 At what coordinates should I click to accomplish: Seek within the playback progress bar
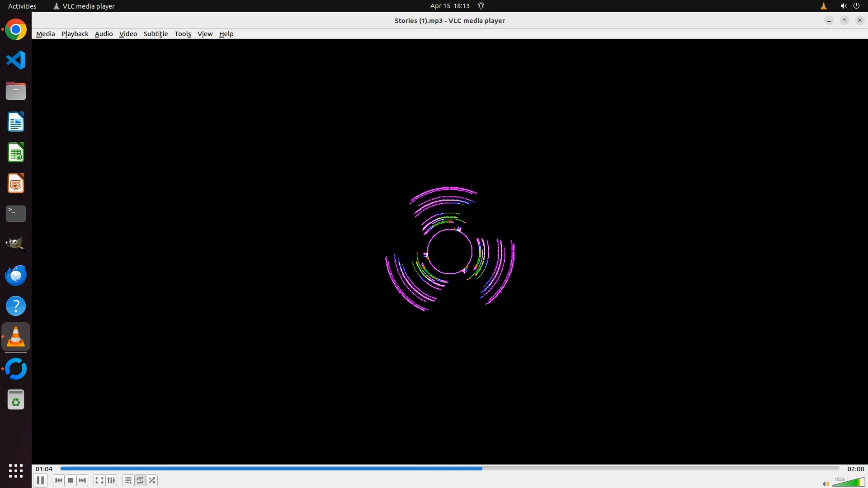(x=449, y=469)
